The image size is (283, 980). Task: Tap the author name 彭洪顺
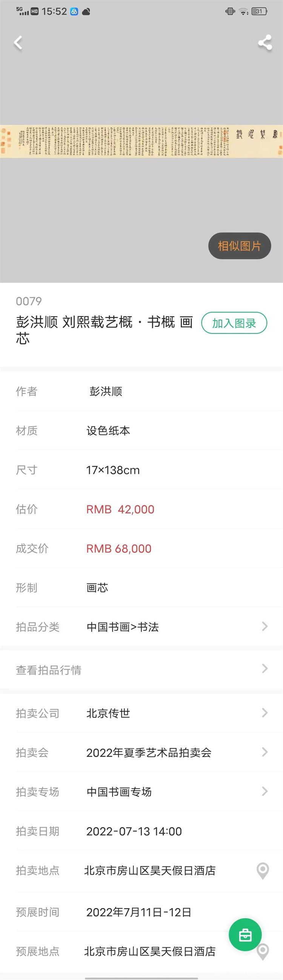(106, 391)
